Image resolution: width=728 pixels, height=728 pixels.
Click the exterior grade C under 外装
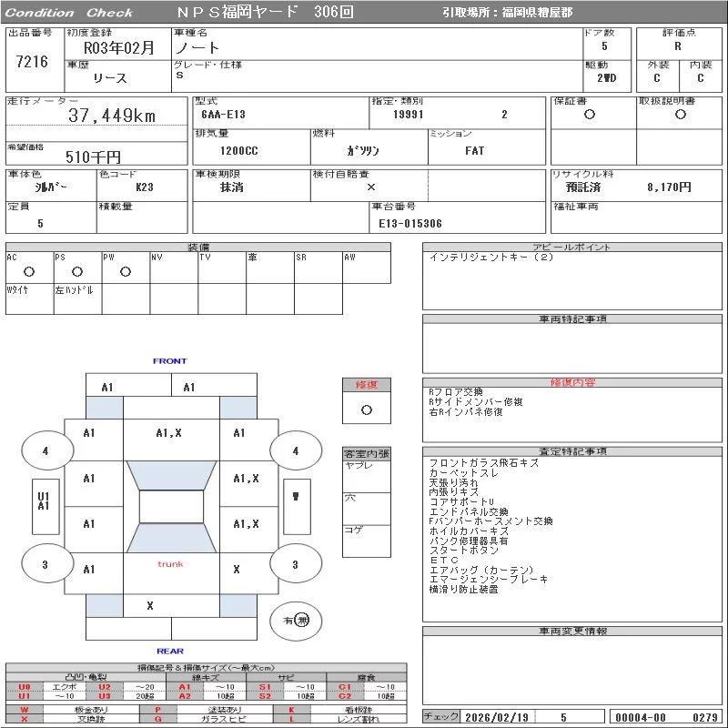tap(656, 78)
